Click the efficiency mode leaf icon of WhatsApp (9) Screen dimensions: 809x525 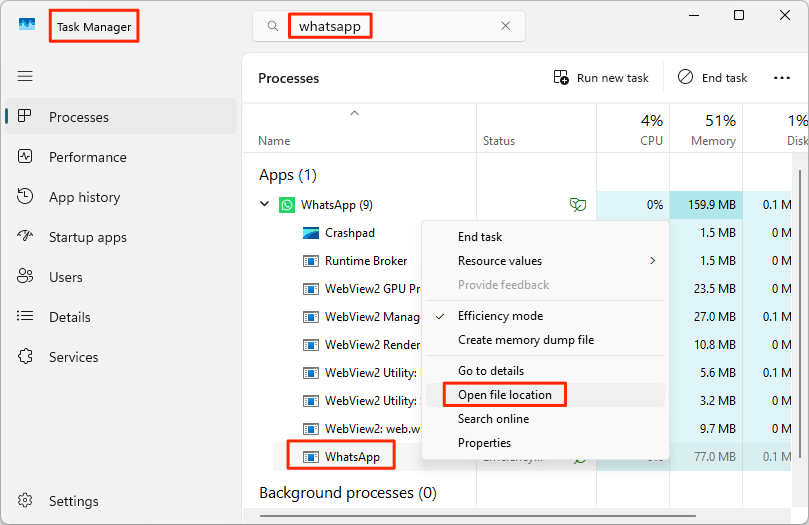click(x=578, y=205)
